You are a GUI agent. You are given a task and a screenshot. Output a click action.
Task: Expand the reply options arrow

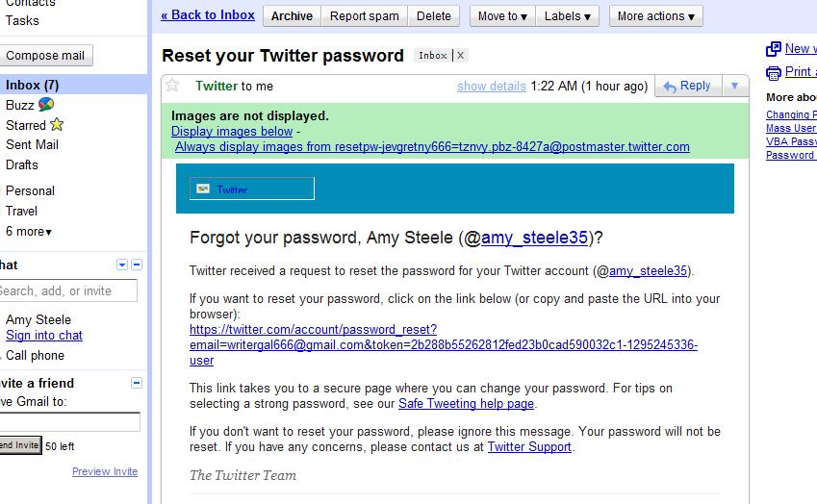(734, 87)
